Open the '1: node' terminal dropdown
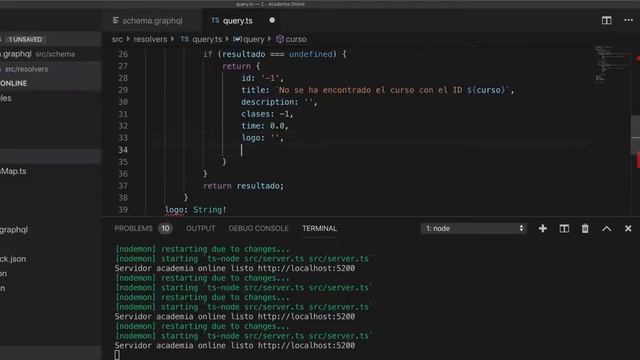640x360 pixels. point(473,229)
